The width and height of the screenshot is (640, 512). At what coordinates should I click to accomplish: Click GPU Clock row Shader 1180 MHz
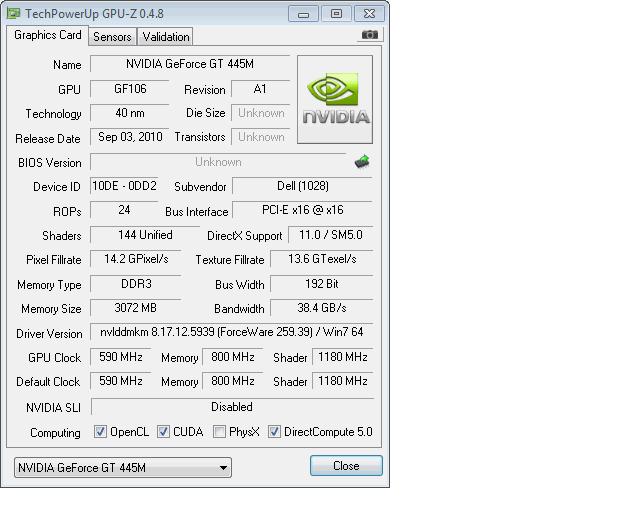pyautogui.click(x=342, y=357)
